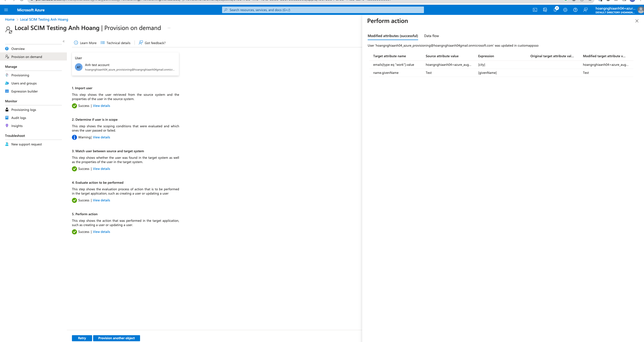Open View details for the scope warning
Image resolution: width=644 pixels, height=342 pixels.
tap(101, 137)
